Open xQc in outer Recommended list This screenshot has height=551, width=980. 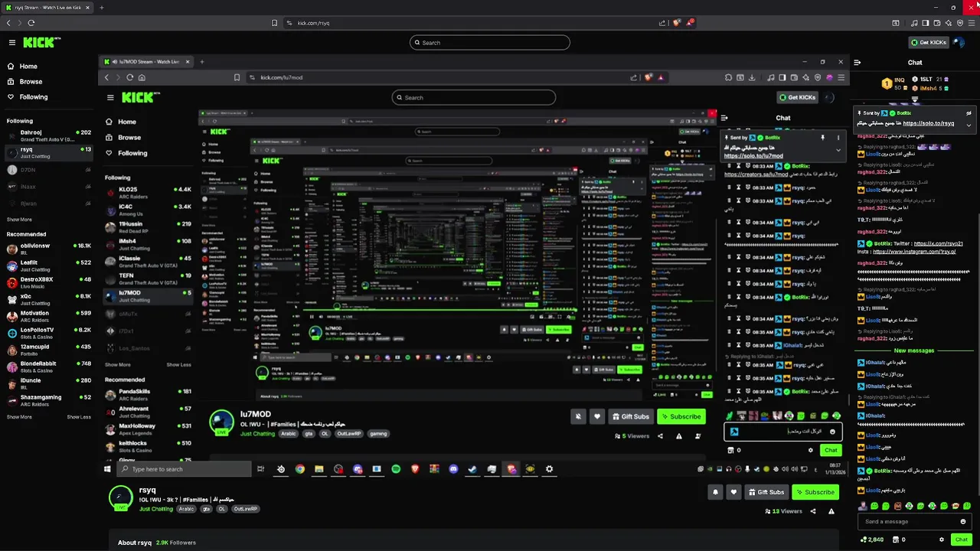point(49,299)
